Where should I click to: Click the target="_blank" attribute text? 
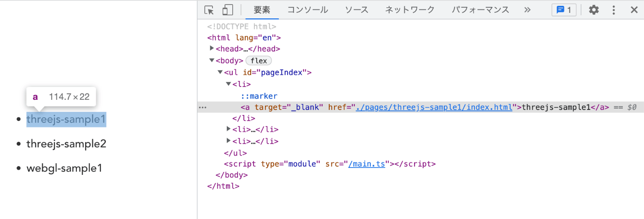coord(289,107)
